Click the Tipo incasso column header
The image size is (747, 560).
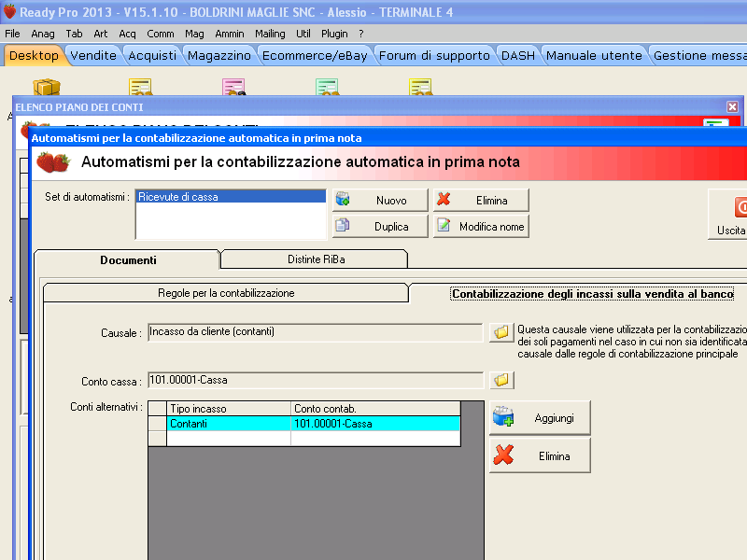point(229,409)
